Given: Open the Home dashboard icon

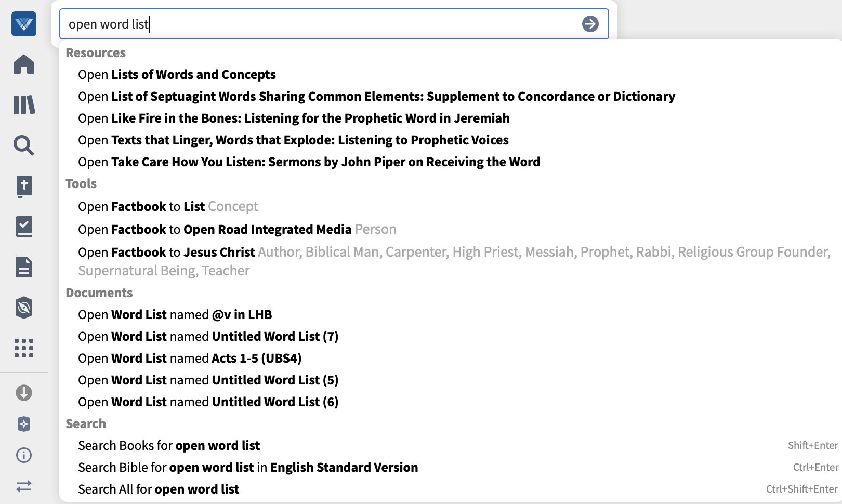Looking at the screenshot, I should pyautogui.click(x=24, y=64).
